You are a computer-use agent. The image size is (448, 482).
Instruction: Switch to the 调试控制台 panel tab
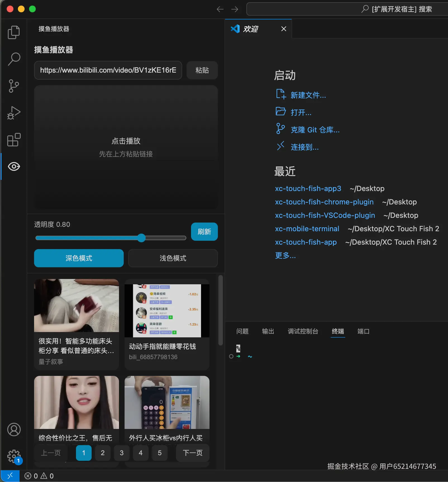tap(303, 331)
